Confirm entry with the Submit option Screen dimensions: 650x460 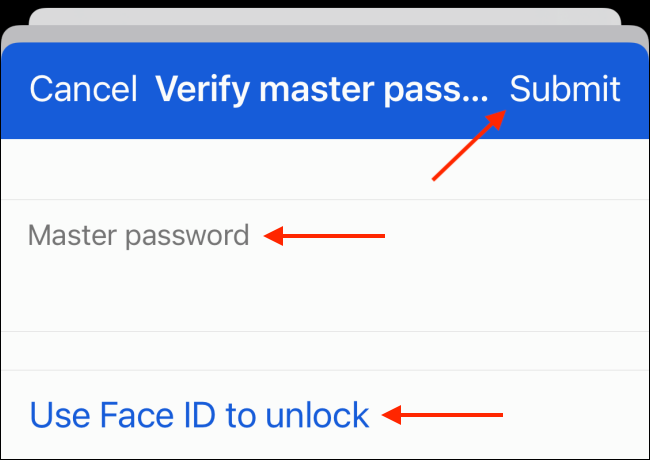pyautogui.click(x=565, y=89)
